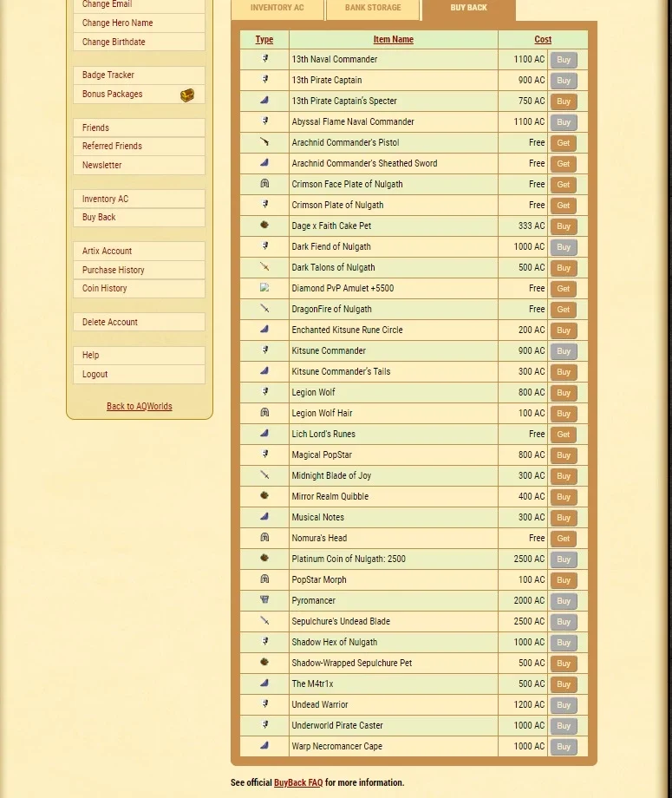Click the type icon for Platinum Coin of Nulgath: 2500
The width and height of the screenshot is (672, 798).
point(264,559)
